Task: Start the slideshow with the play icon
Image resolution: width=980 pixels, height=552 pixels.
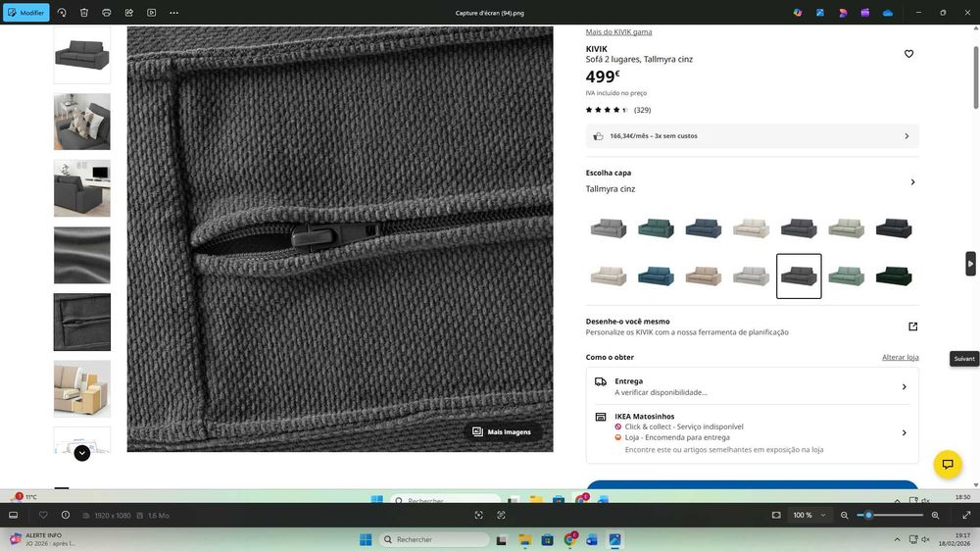Action: [151, 13]
